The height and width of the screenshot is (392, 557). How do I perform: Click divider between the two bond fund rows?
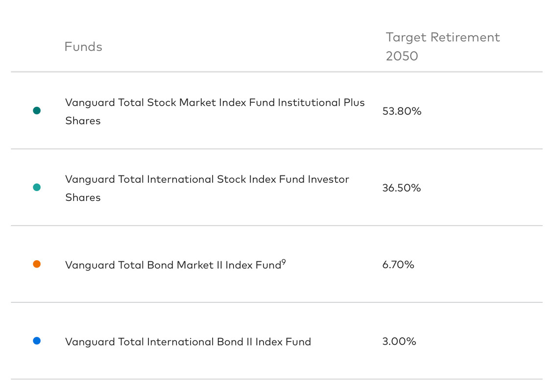277,302
